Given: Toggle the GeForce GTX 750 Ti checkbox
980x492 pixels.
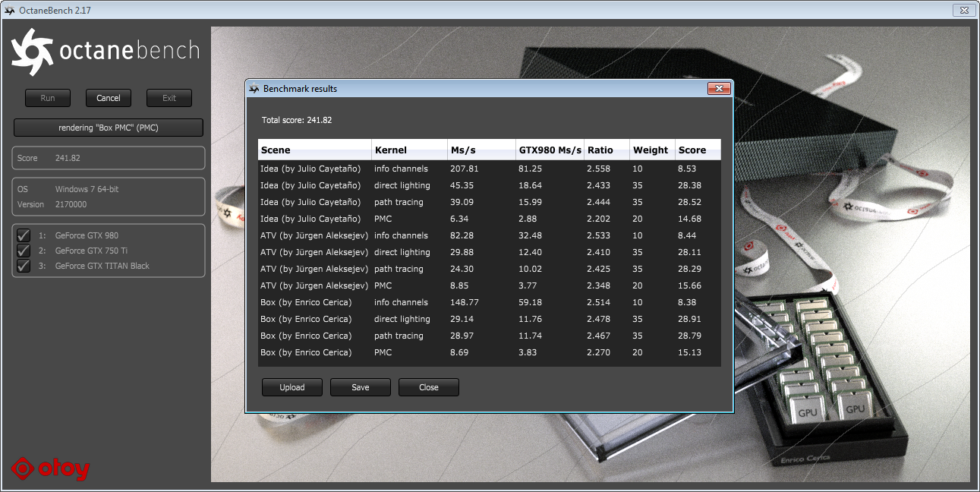Looking at the screenshot, I should (24, 251).
